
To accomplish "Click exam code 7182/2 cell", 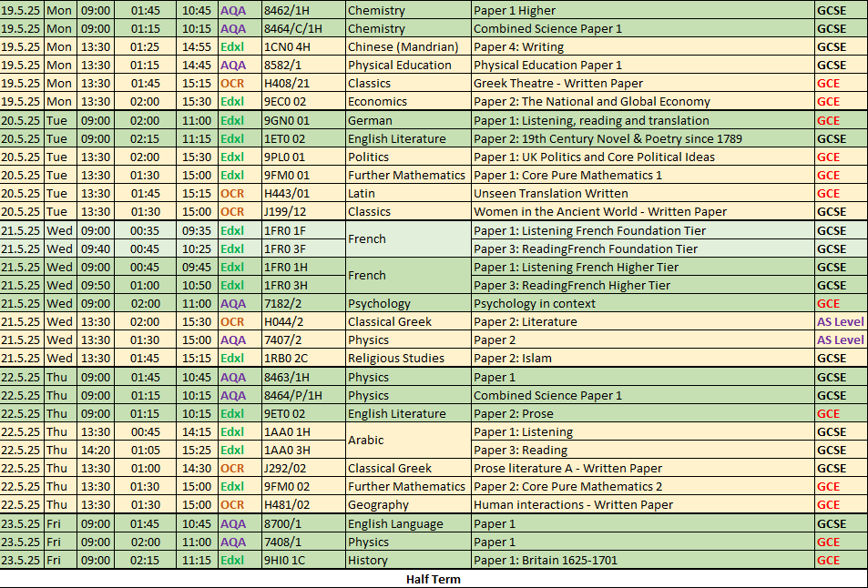I will pos(302,303).
